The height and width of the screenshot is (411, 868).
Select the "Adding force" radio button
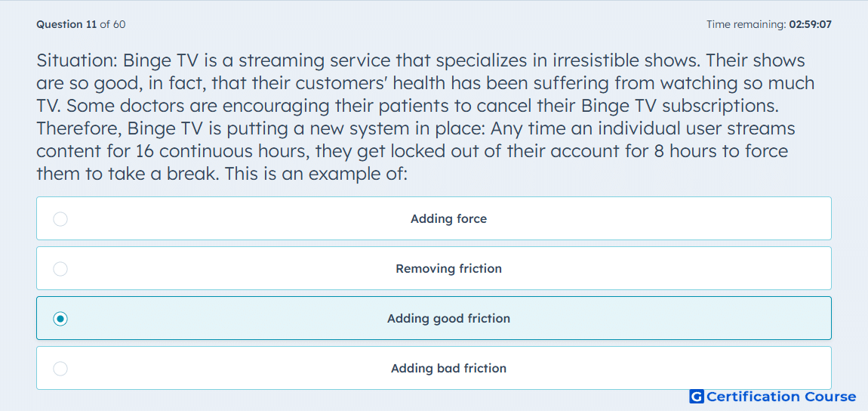60,219
